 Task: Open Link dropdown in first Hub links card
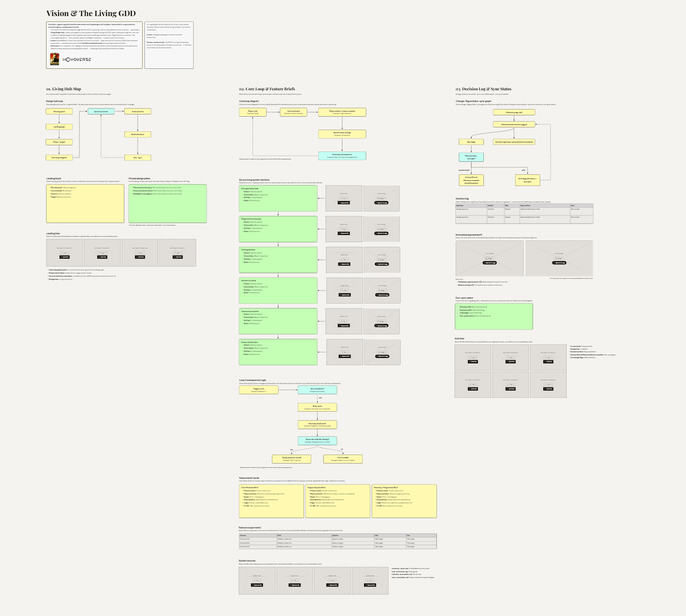coord(473,358)
